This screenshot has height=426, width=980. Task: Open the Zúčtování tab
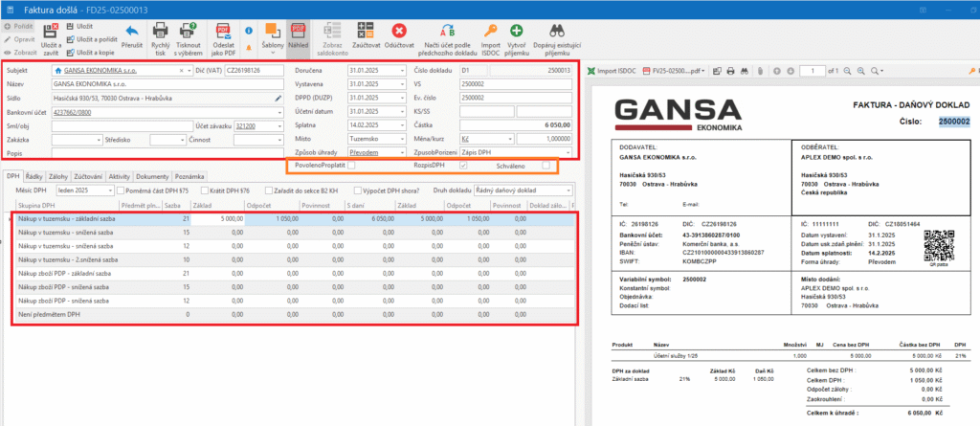[x=89, y=176]
